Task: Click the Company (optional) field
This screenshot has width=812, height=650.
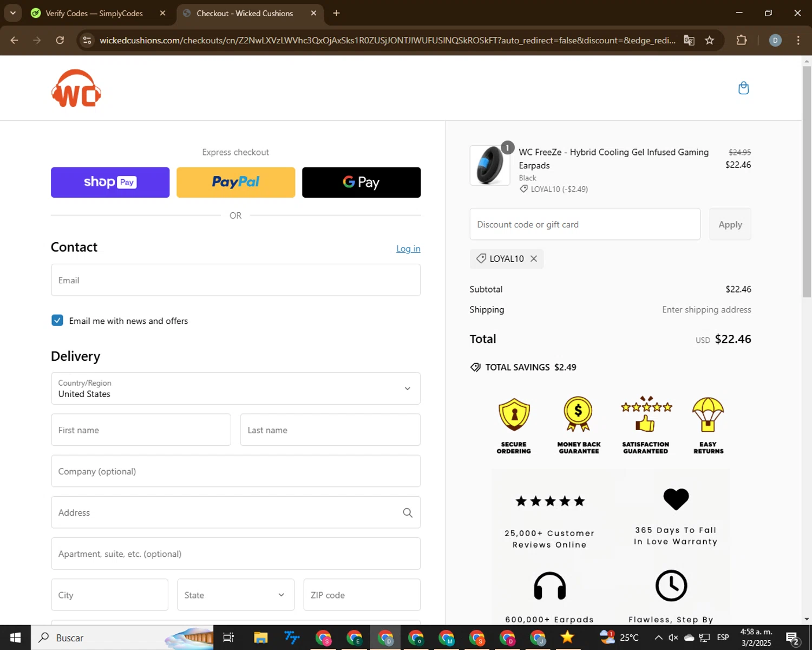Action: [x=235, y=471]
